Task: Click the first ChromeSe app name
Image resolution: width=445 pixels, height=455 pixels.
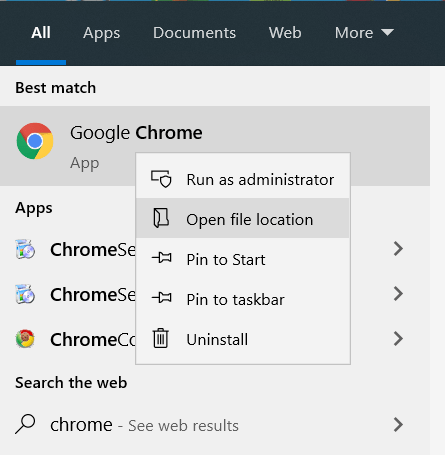Action: point(93,249)
